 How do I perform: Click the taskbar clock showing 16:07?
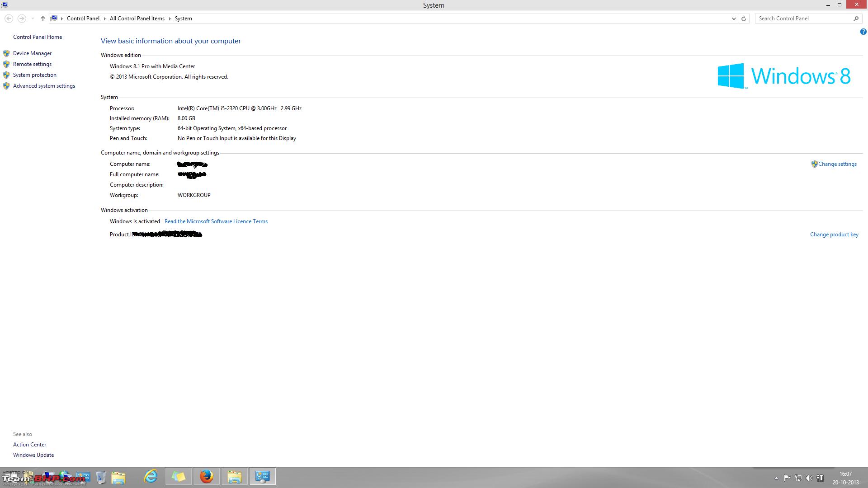coord(845,474)
